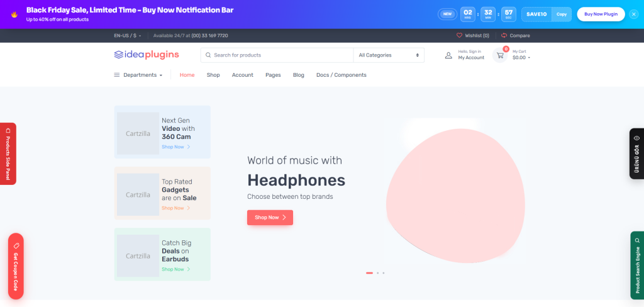The height and width of the screenshot is (307, 644).
Task: Select the first active slider dot
Action: [369, 273]
